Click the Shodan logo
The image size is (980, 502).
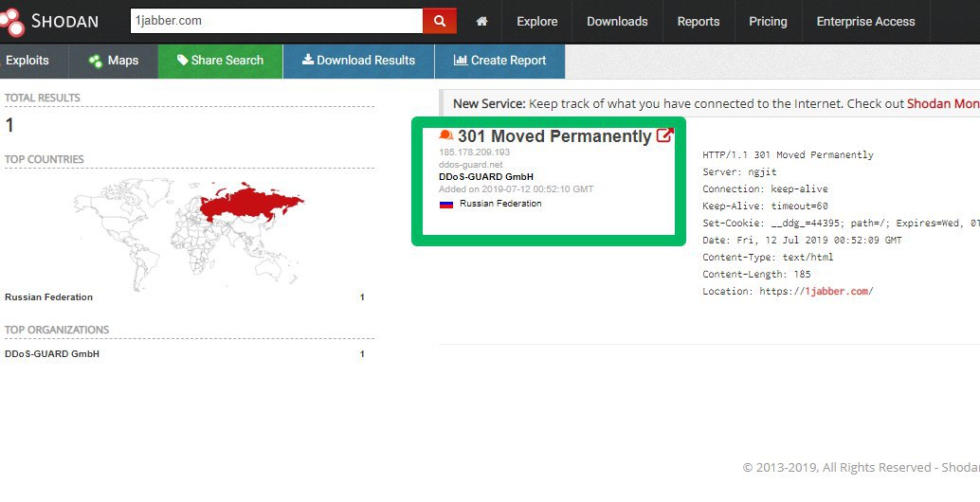[49, 21]
